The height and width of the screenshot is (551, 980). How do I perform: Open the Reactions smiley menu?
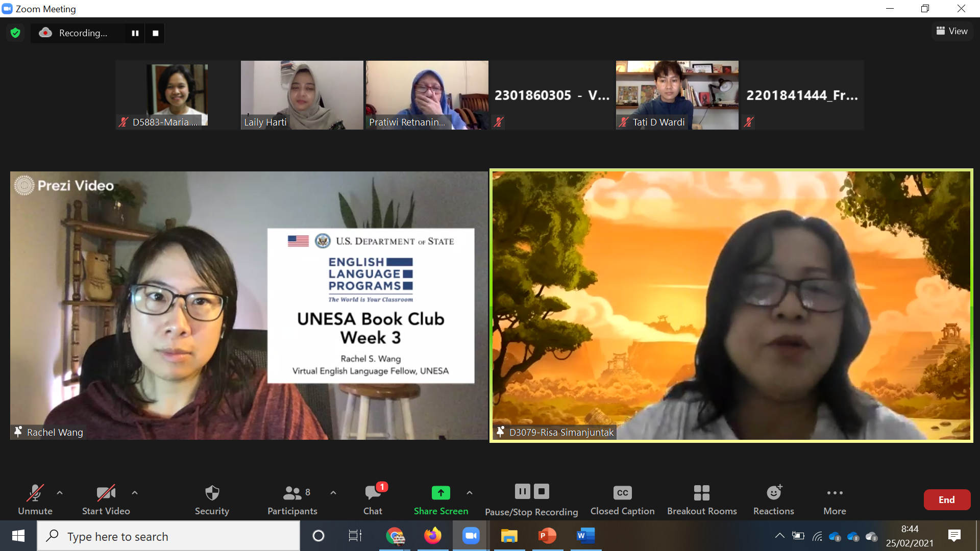773,493
